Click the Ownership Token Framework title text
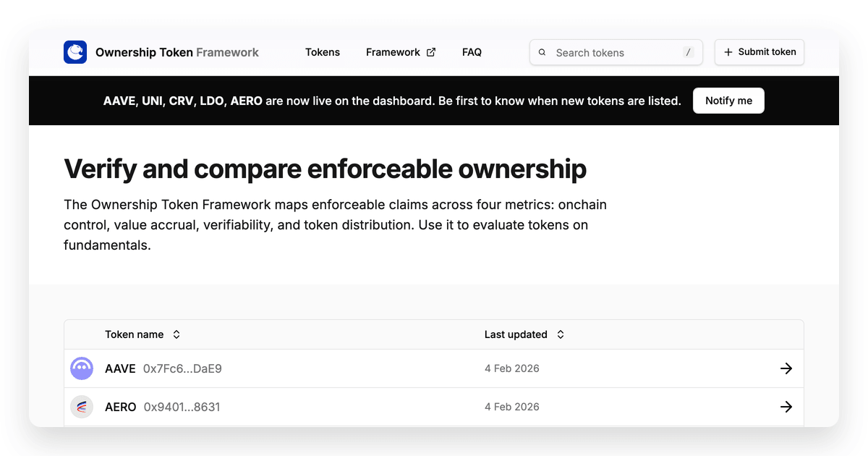The height and width of the screenshot is (456, 868). pyautogui.click(x=177, y=52)
